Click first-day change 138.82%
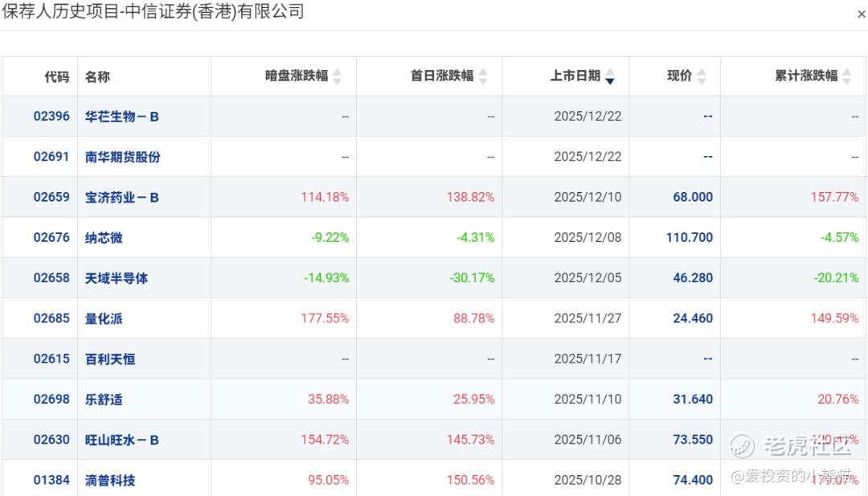 tap(470, 197)
